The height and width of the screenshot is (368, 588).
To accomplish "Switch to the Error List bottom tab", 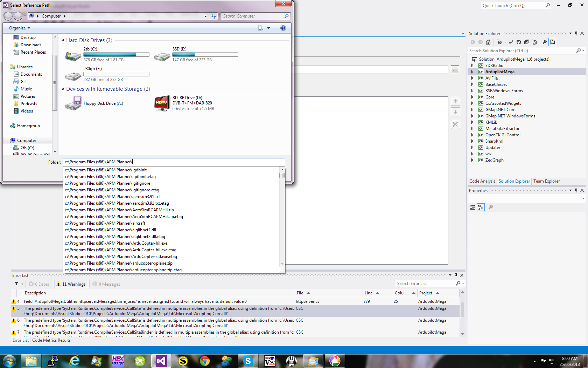I will [21, 340].
